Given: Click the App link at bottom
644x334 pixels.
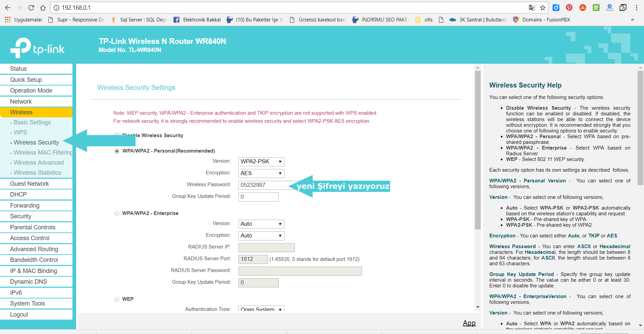Looking at the screenshot, I should click(x=469, y=323).
